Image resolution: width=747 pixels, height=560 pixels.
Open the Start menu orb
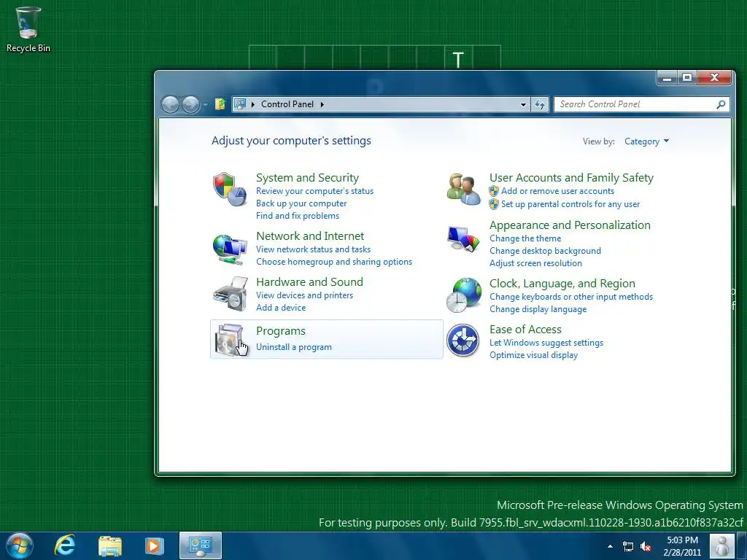pyautogui.click(x=20, y=545)
